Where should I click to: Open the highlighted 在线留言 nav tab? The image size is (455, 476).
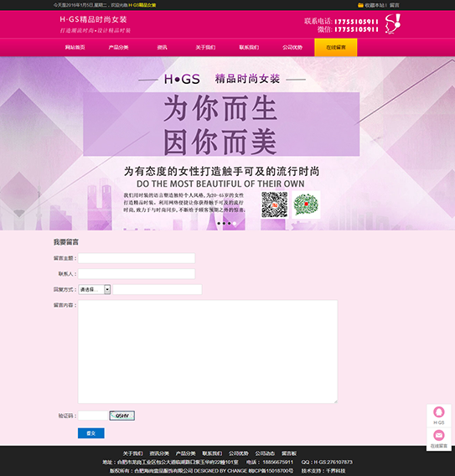click(336, 48)
